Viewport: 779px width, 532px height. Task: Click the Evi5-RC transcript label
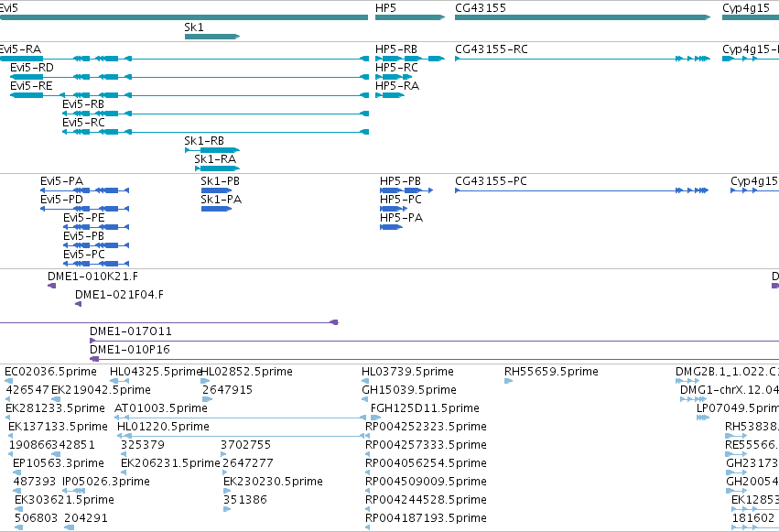[83, 123]
